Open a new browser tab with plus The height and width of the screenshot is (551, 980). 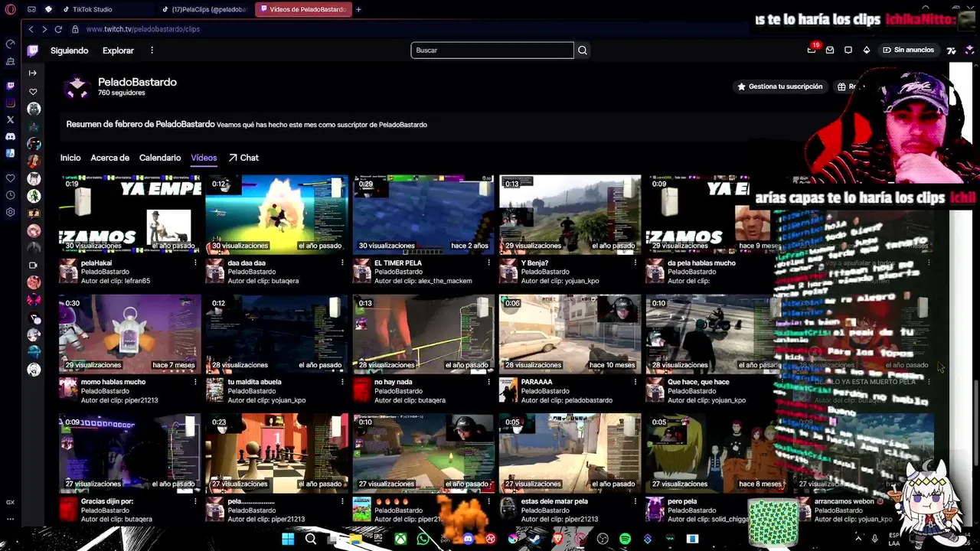point(358,9)
